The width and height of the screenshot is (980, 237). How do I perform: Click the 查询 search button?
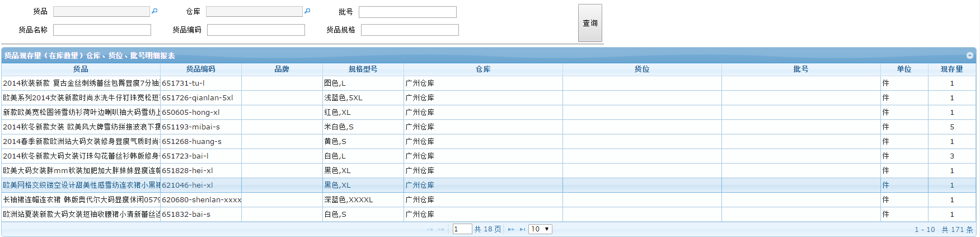590,23
